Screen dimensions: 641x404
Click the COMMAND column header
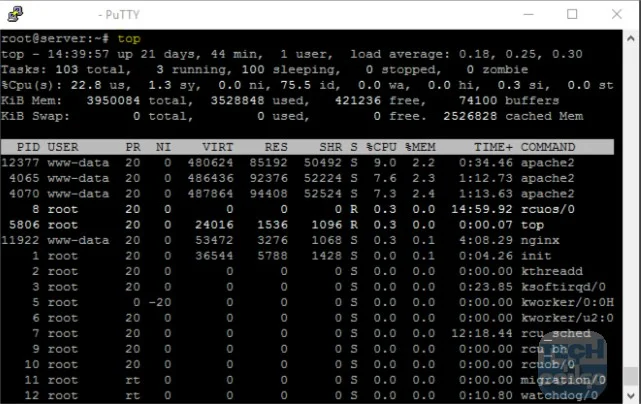coord(548,147)
